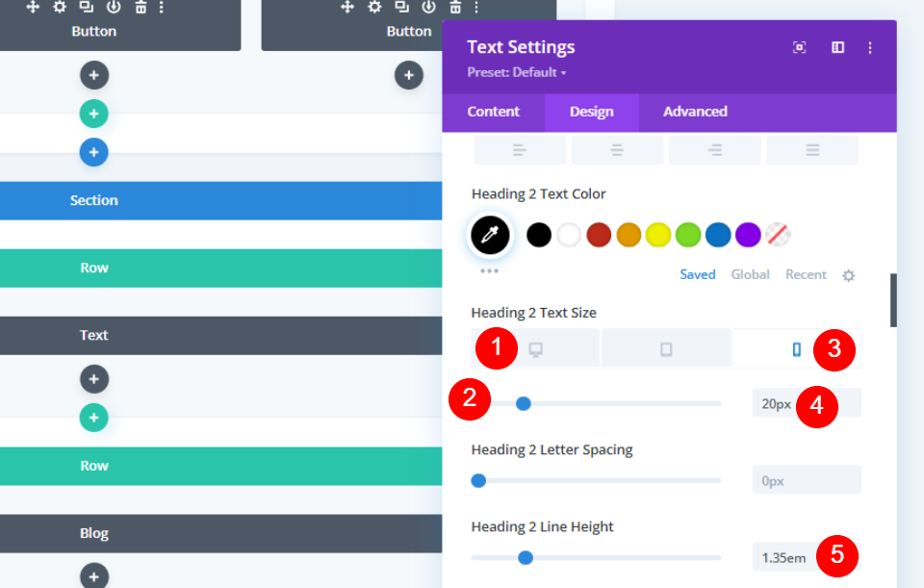Open color palette settings gear
This screenshot has height=588, width=924.
849,275
